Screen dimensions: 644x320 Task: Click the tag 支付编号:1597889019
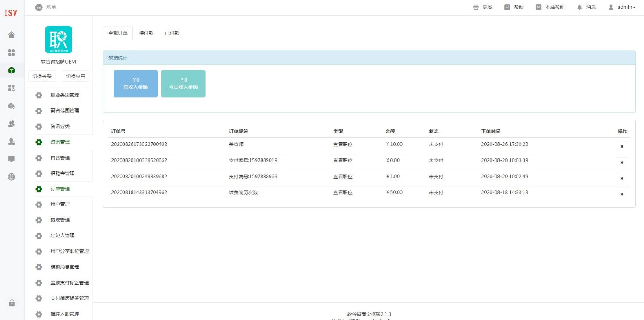click(x=253, y=160)
